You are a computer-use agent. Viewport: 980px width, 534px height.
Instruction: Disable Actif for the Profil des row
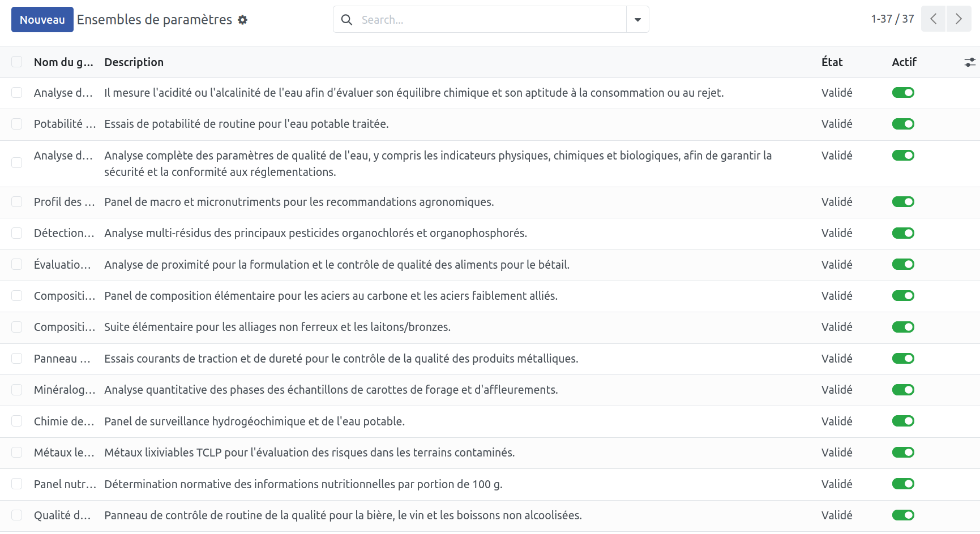pyautogui.click(x=903, y=202)
